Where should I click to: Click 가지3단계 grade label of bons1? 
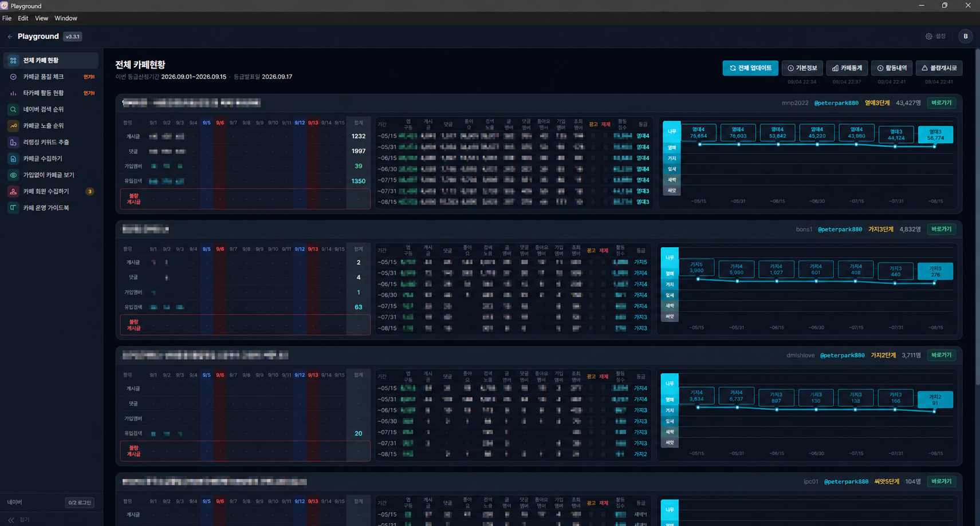click(x=881, y=230)
